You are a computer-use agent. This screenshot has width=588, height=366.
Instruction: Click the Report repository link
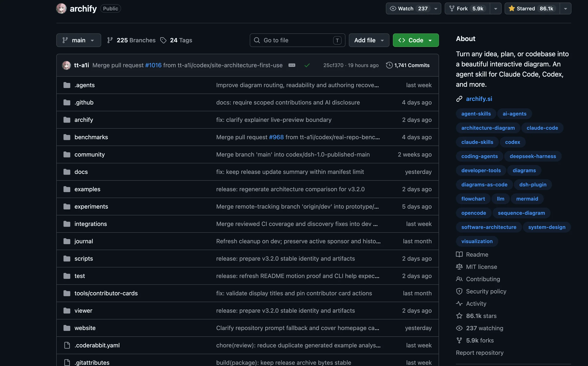click(x=479, y=353)
